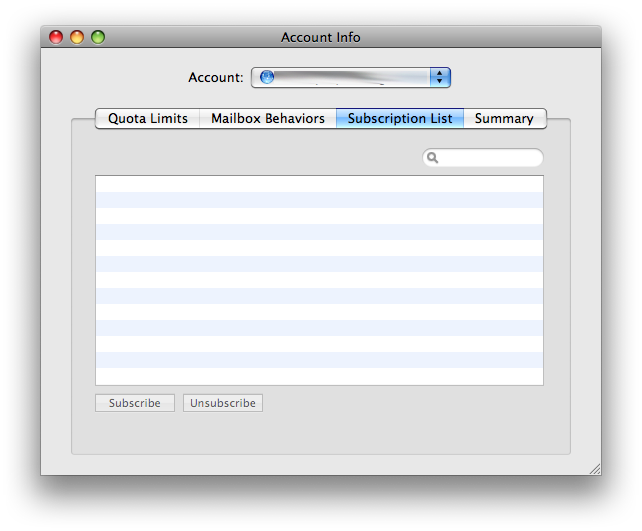Viewport: 642px width, 531px height.
Task: Switch to the Quota Limits tab
Action: pyautogui.click(x=147, y=118)
